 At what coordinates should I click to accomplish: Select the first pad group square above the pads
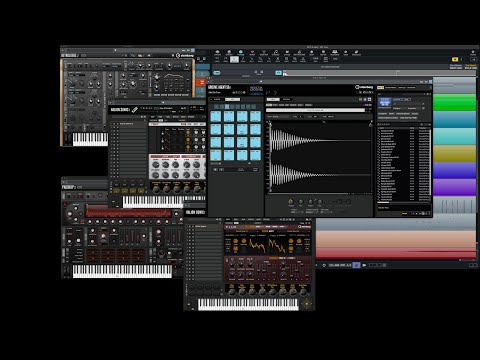tap(216, 107)
